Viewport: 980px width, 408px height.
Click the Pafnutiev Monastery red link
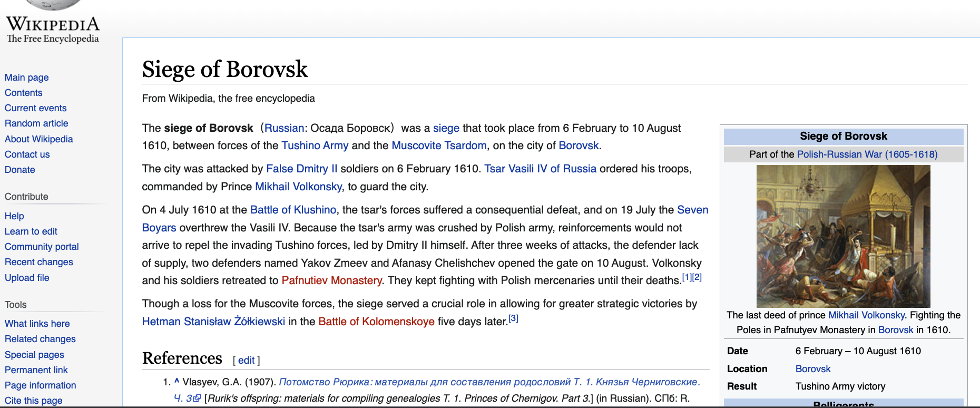[331, 280]
